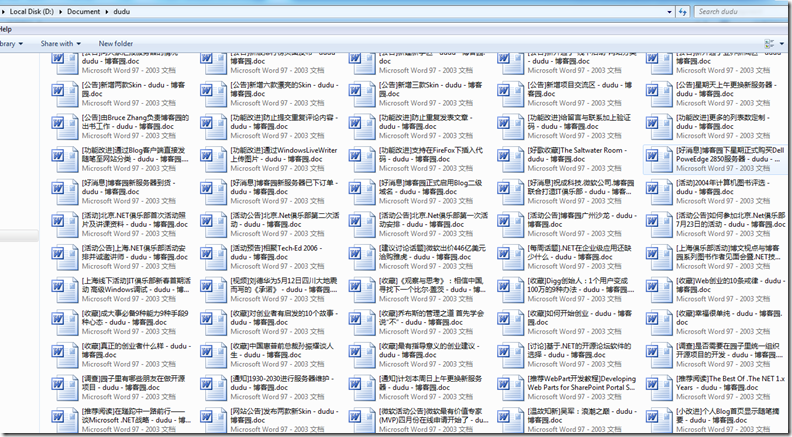Click icon of [收藏]真正的创业者什么样 file
This screenshot has height=437, width=792.
pyautogui.click(x=65, y=356)
